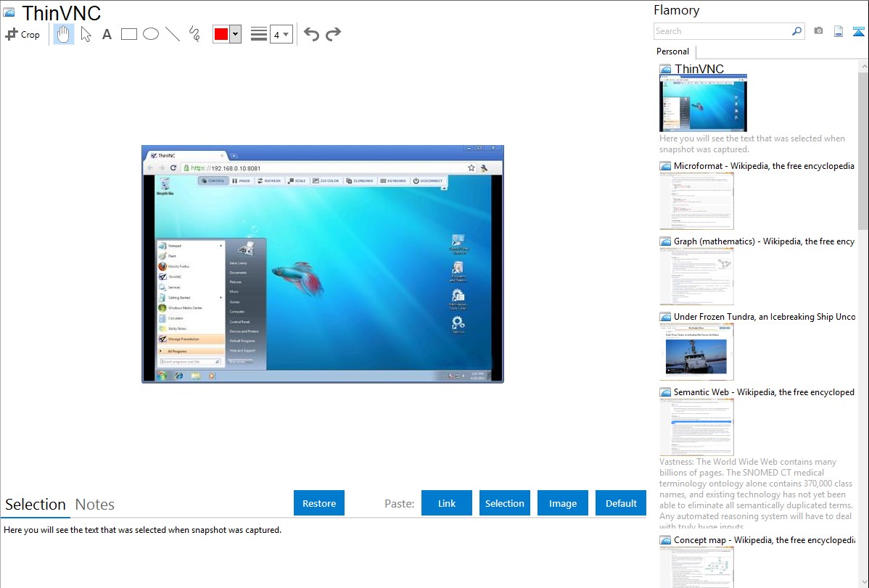This screenshot has height=588, width=869.
Task: Click the Flamory search field
Action: (722, 31)
